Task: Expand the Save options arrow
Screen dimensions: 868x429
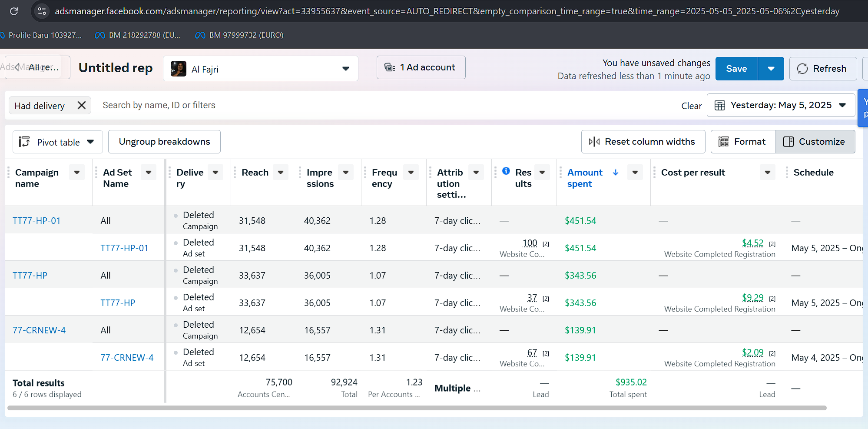Action: 771,69
